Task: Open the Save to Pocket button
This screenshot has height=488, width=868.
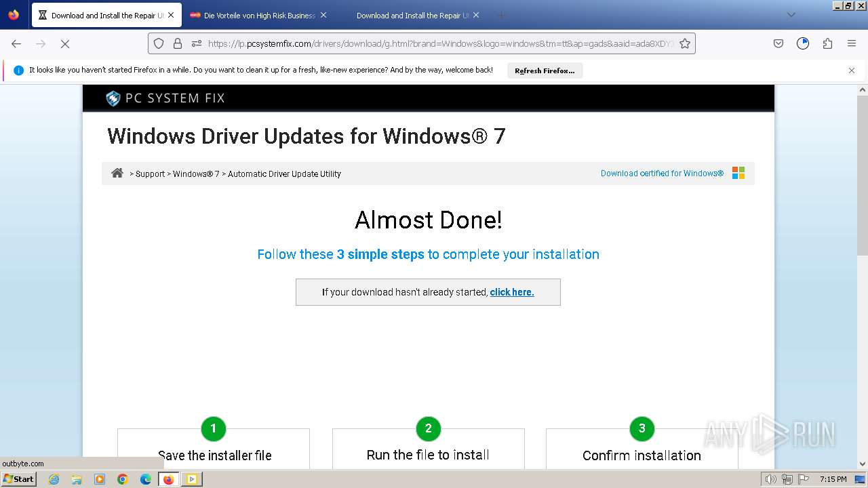Action: (778, 43)
